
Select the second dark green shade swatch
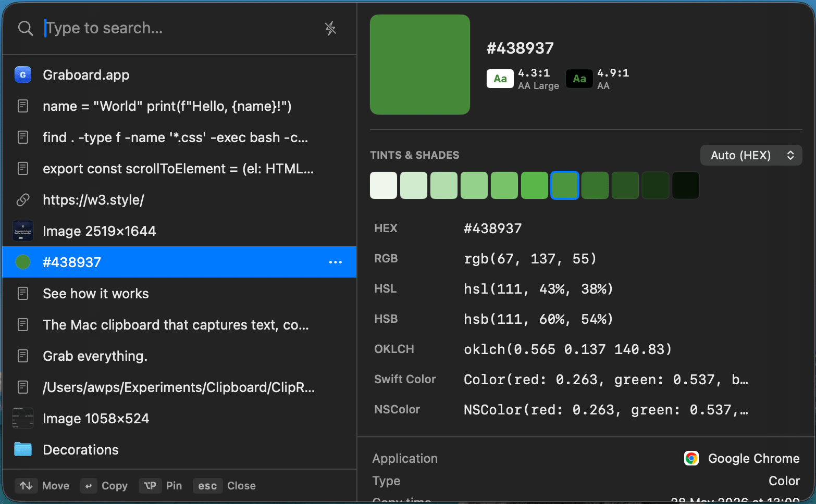tap(625, 185)
